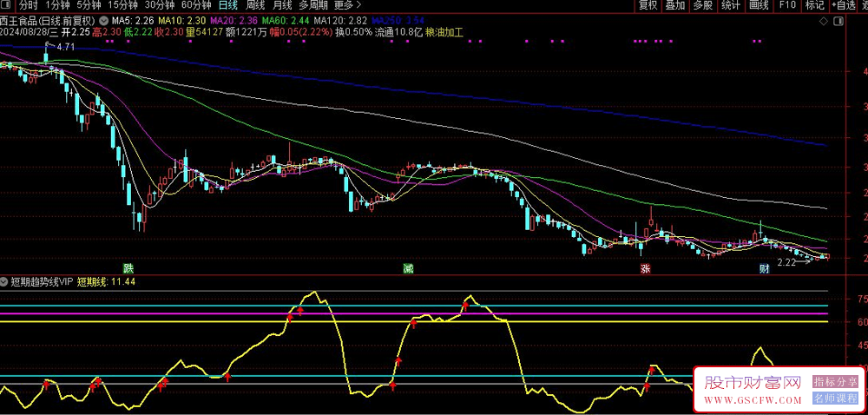Click the 量54127 volume value

[x=204, y=32]
